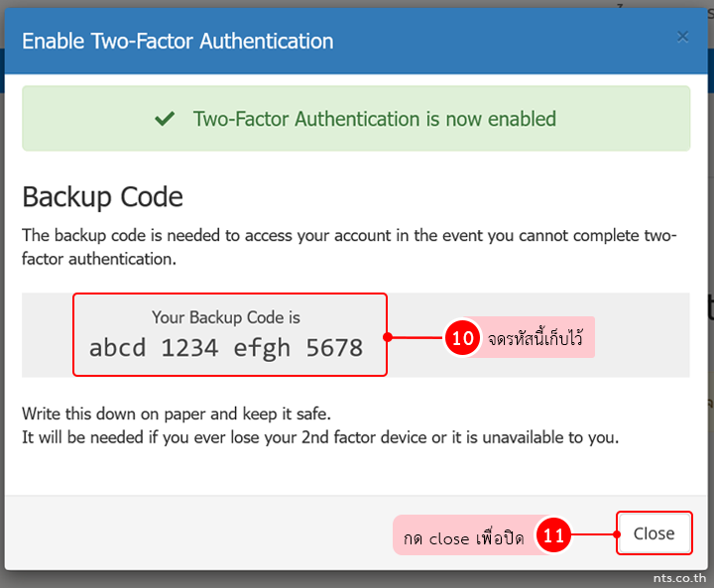The height and width of the screenshot is (588, 714).
Task: Click the backup code is needed description paragraph
Action: tap(349, 247)
